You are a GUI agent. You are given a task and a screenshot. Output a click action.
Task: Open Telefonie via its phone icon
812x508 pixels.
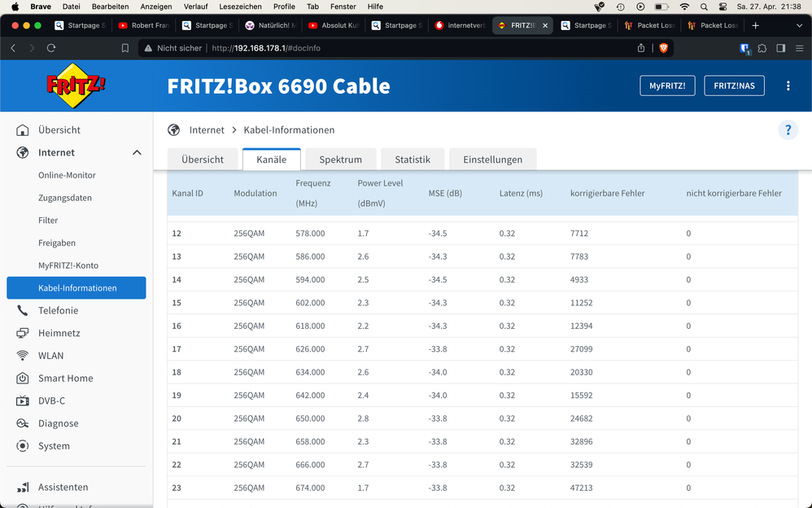click(22, 310)
